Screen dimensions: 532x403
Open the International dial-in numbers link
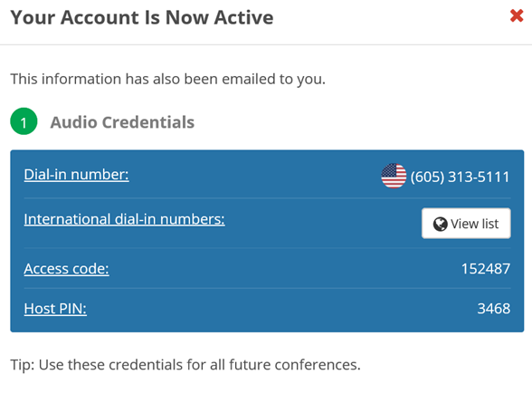click(x=124, y=219)
